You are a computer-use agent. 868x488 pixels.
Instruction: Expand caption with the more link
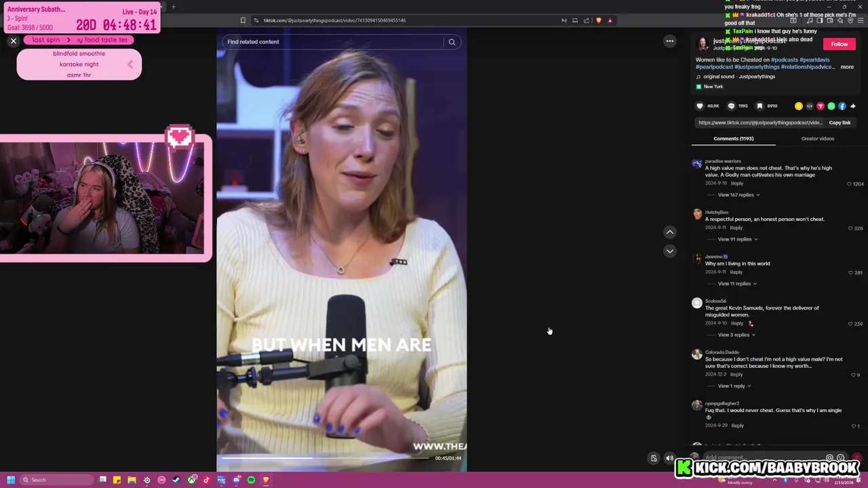pos(847,66)
